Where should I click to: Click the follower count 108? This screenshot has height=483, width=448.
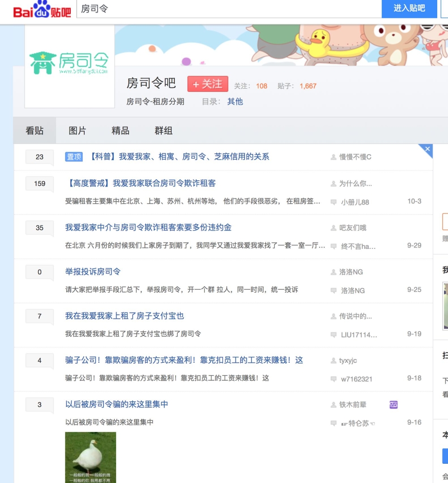tap(262, 86)
